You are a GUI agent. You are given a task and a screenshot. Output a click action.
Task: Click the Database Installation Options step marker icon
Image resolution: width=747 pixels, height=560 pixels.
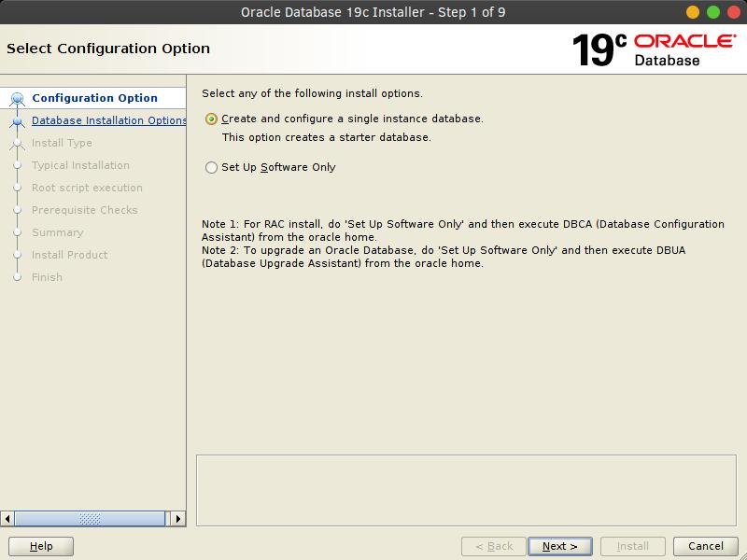pyautogui.click(x=18, y=121)
